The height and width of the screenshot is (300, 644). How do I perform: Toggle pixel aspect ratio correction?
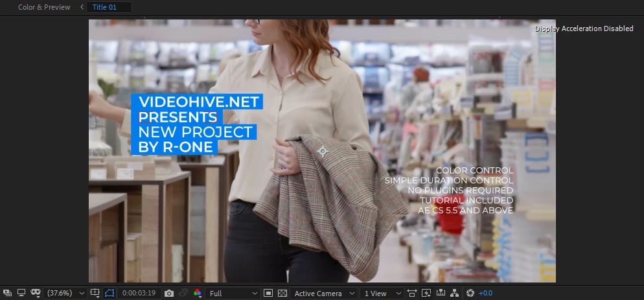point(411,293)
